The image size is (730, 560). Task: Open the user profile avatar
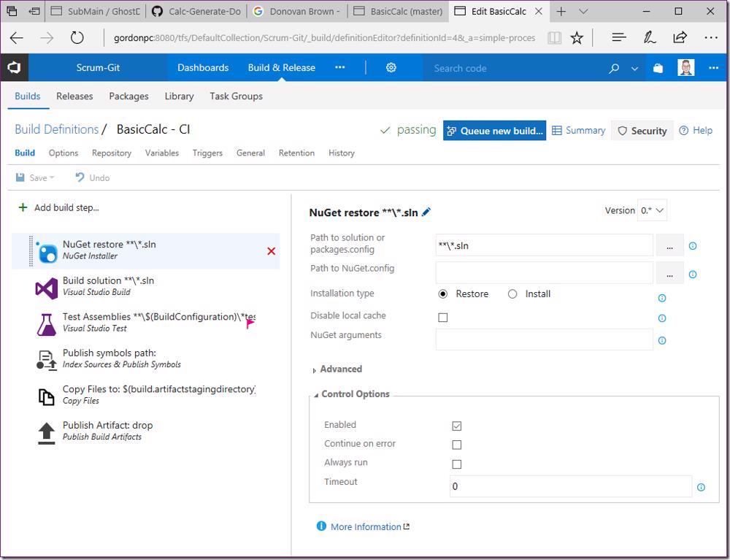click(685, 68)
